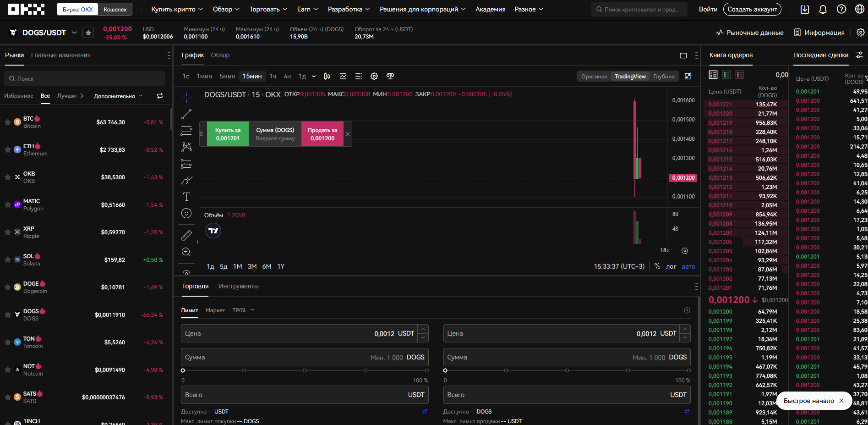Switch to Инструменты tab
The image size is (868, 425).
pos(239,286)
